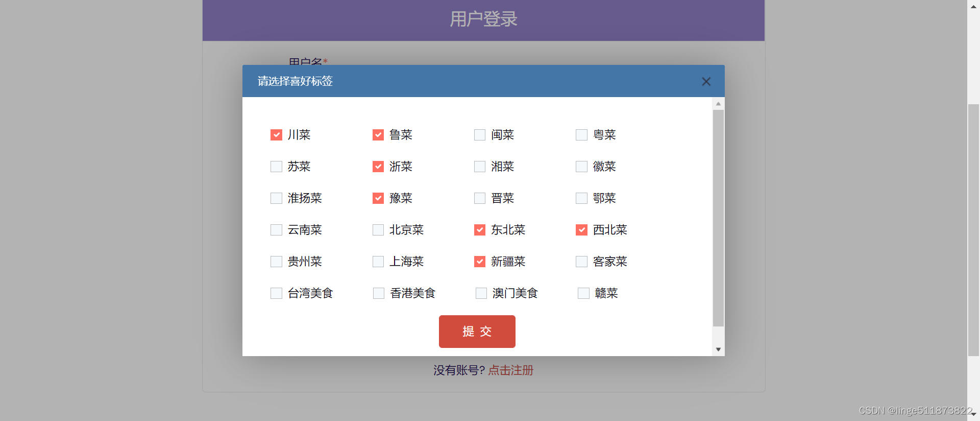Check the 鄂菜 checkbox
Screen dimensions: 980x421
coord(581,198)
